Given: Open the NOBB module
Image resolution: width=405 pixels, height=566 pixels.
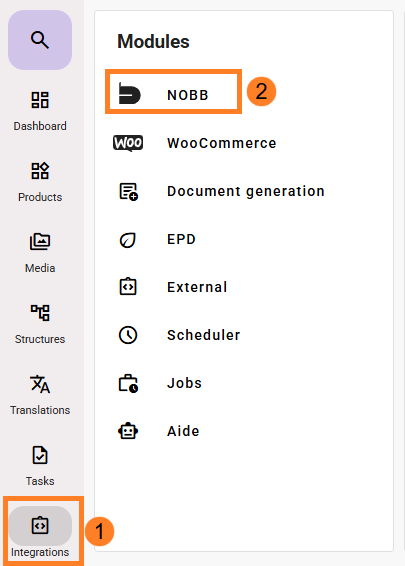Looking at the screenshot, I should pos(174,92).
